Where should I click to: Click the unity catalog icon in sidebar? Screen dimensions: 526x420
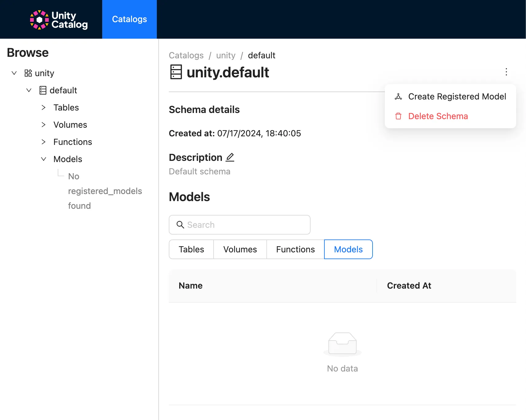point(28,73)
